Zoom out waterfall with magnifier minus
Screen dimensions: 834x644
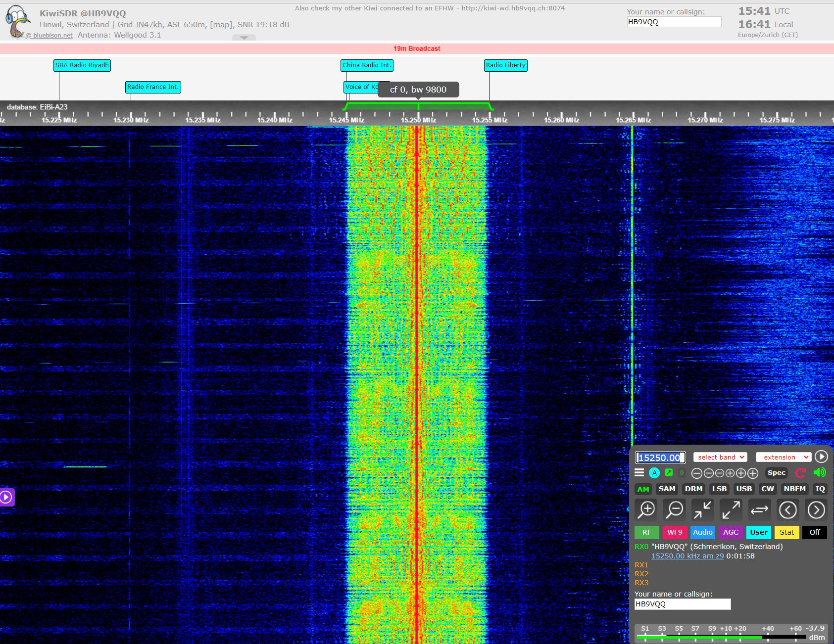[x=675, y=509]
